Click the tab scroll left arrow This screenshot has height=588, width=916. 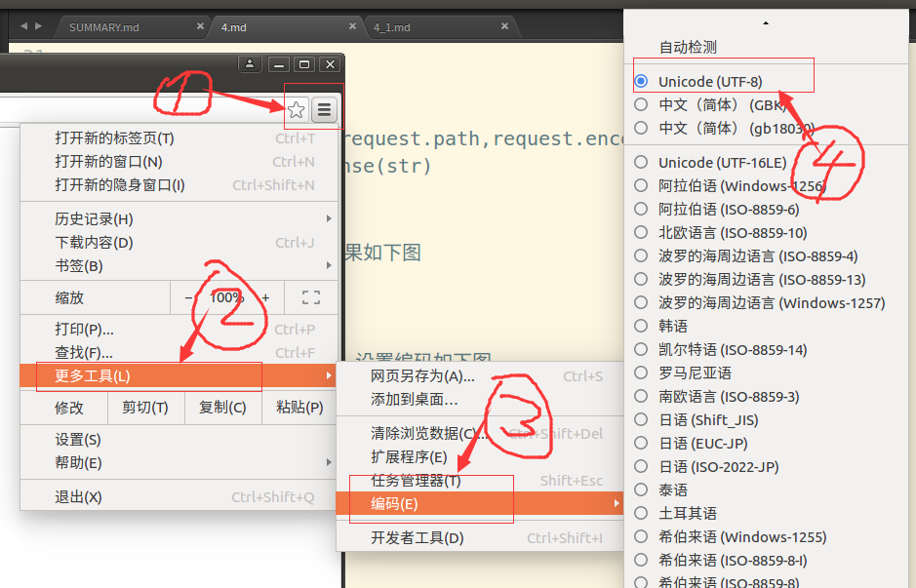[23, 26]
